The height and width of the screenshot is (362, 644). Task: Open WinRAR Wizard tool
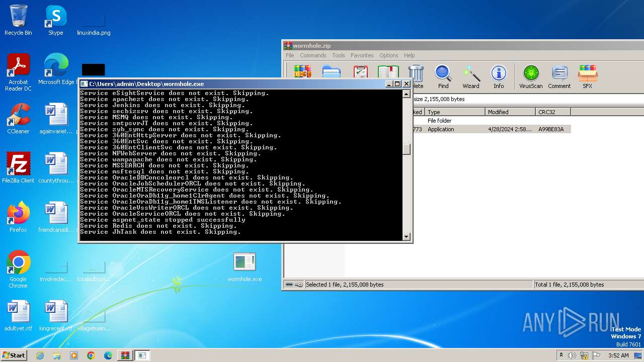(471, 77)
